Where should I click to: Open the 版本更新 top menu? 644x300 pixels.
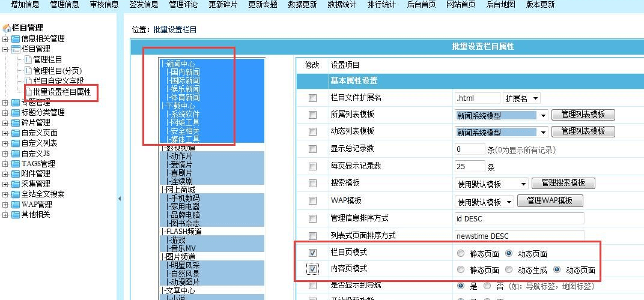(540, 5)
